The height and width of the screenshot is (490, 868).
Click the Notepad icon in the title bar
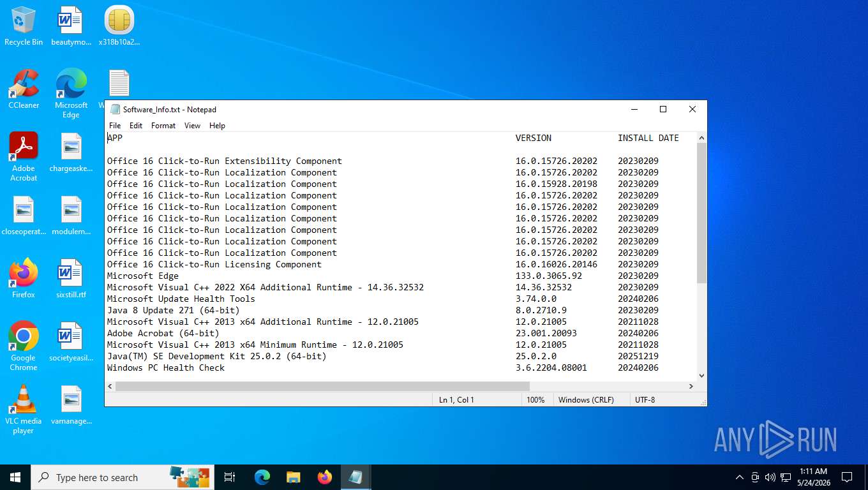tap(115, 109)
